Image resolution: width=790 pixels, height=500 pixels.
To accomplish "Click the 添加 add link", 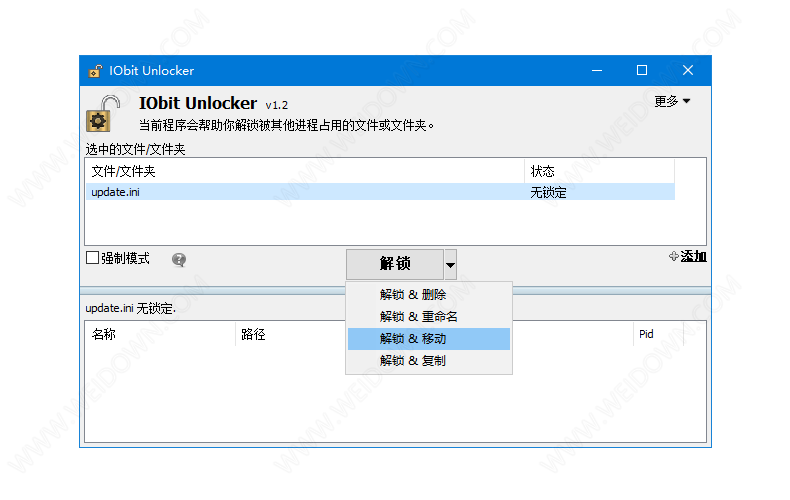I will tap(693, 256).
